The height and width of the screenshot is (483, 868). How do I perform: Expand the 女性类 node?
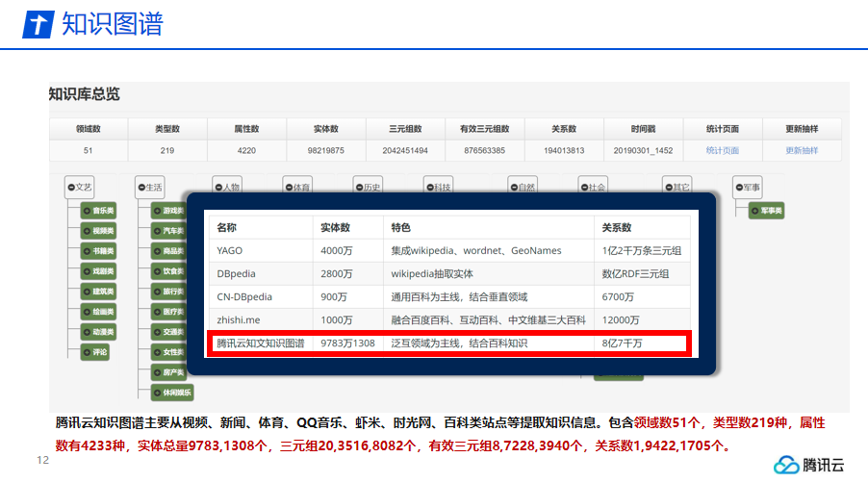(x=157, y=352)
